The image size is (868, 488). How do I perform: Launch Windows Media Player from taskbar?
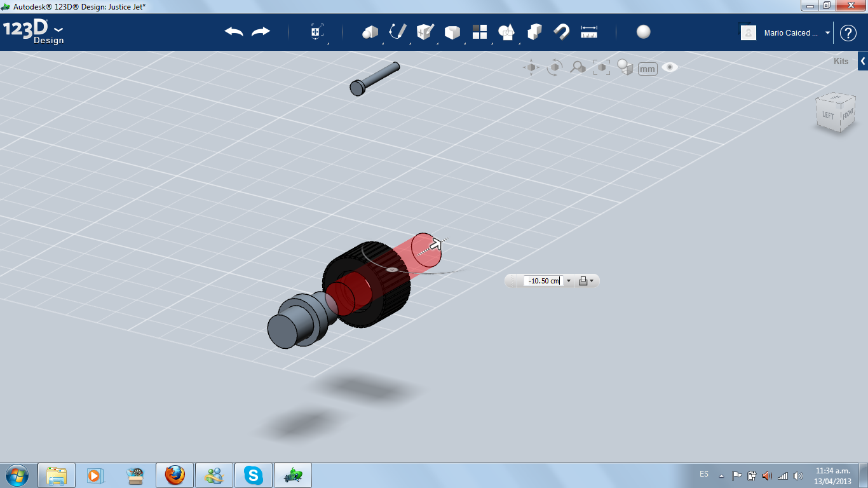pos(95,475)
